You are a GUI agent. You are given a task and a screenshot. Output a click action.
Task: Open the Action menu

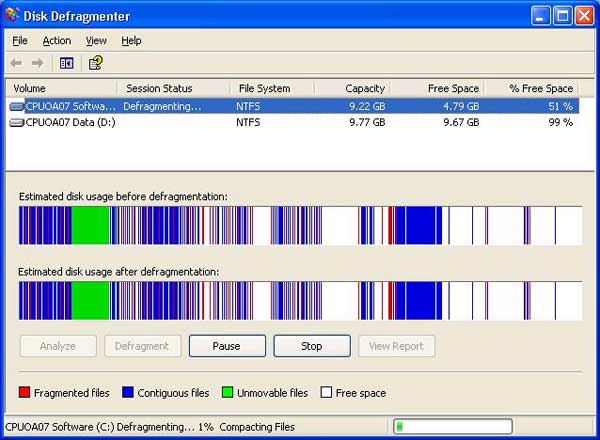pyautogui.click(x=57, y=41)
